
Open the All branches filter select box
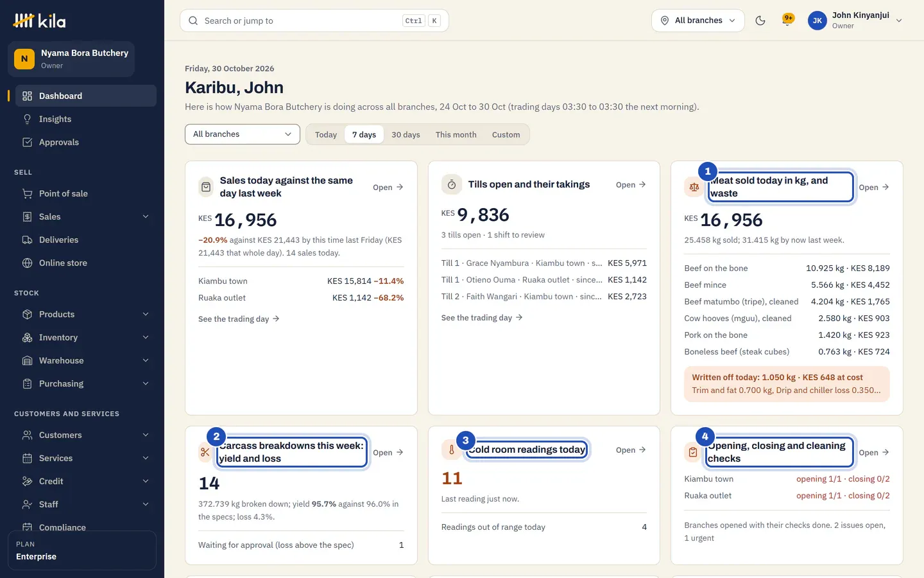(243, 134)
